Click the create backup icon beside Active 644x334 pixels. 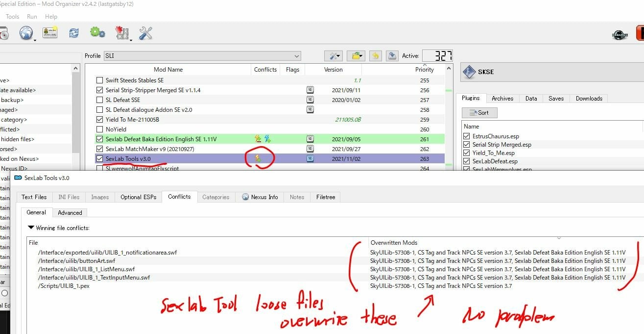(x=392, y=56)
